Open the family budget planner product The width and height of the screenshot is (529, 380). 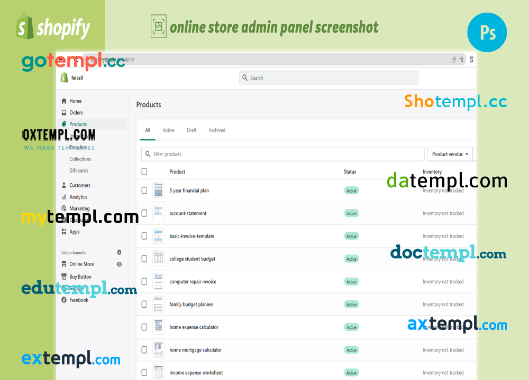[191, 304]
